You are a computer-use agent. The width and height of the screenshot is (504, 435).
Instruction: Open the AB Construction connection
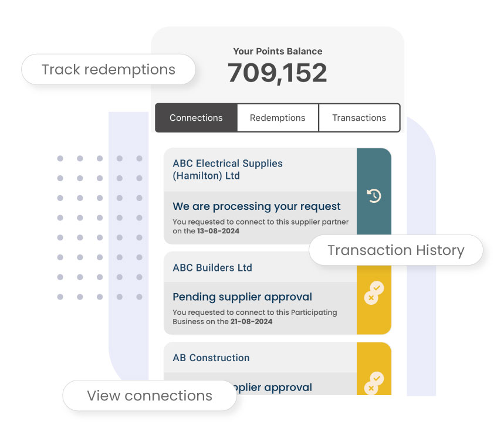click(211, 358)
